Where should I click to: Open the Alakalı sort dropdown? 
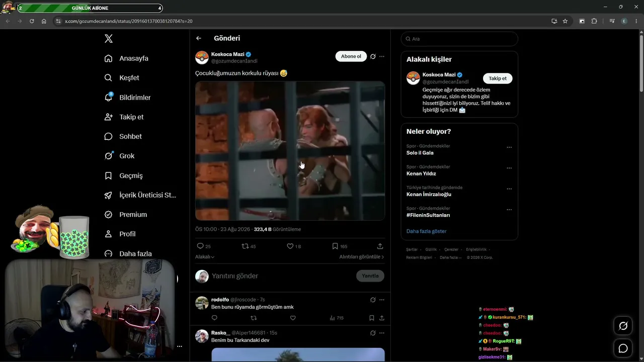point(205,257)
